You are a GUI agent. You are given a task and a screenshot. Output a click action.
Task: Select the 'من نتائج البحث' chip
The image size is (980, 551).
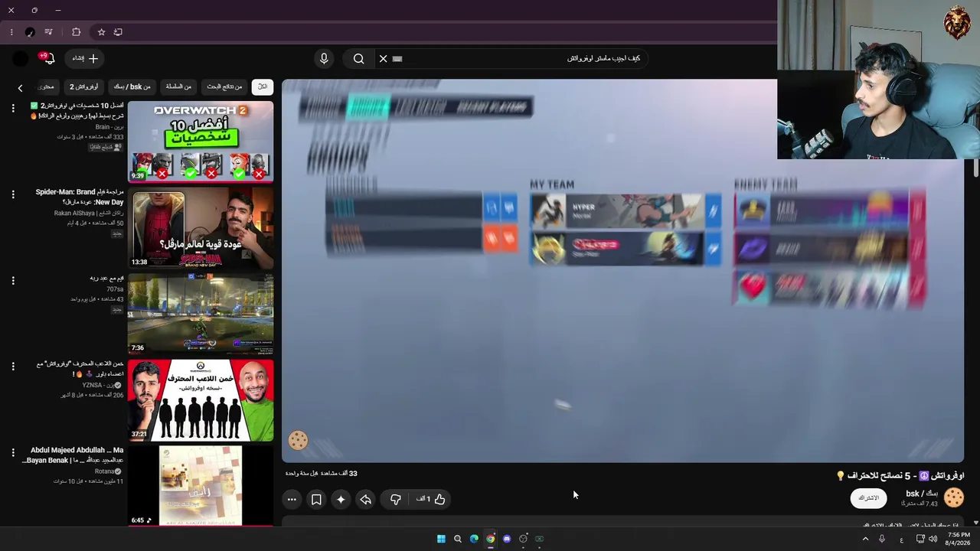pos(224,86)
